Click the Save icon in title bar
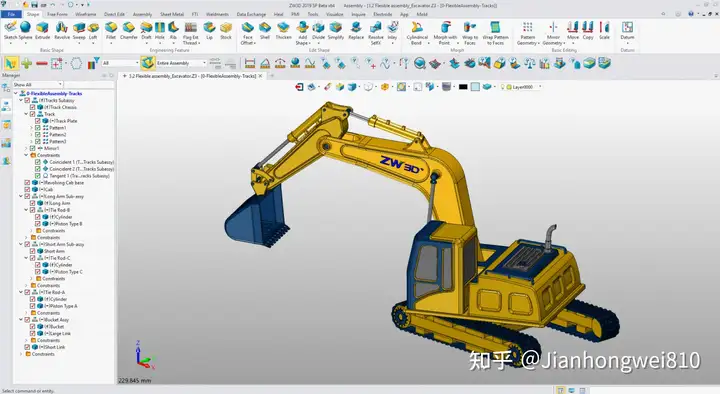Image resolution: width=720 pixels, height=394 pixels. pyautogui.click(x=34, y=5)
